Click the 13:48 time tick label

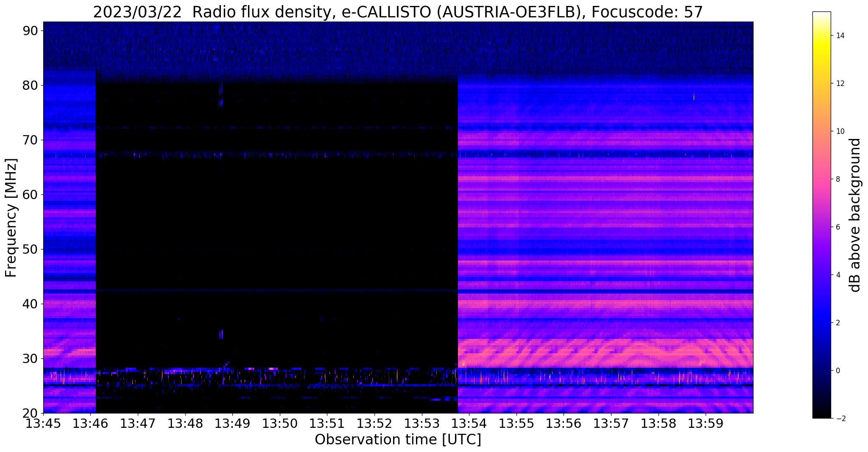pyautogui.click(x=185, y=424)
